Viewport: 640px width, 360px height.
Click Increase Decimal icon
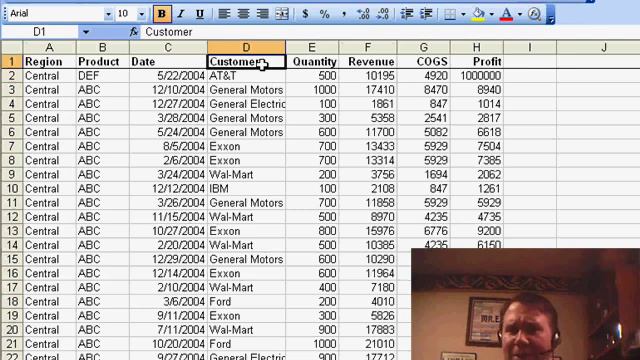[363, 14]
